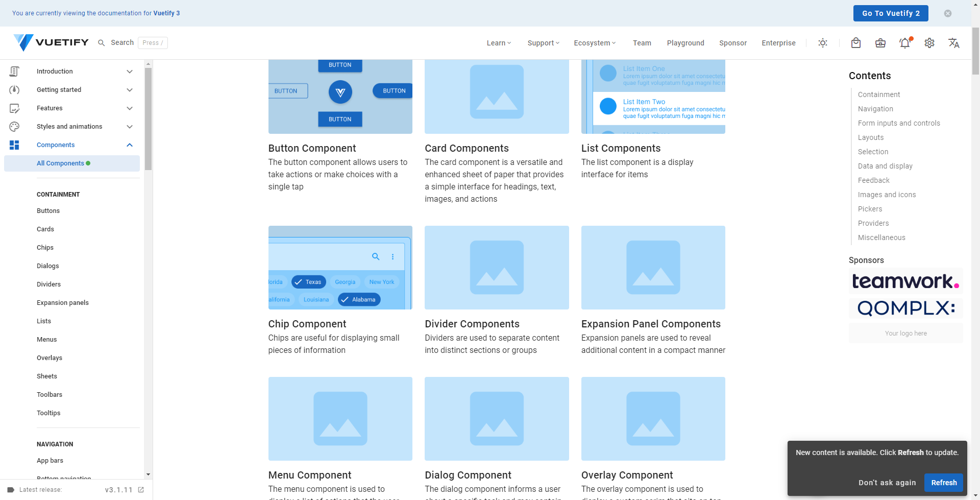Expand the Getting started chevron
The height and width of the screenshot is (500, 980).
[130, 90]
